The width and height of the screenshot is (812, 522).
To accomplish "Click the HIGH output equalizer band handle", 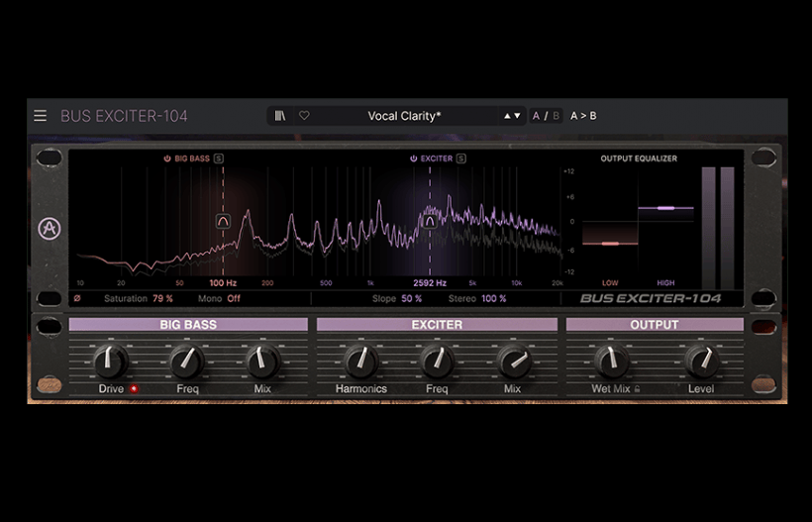I will [666, 208].
